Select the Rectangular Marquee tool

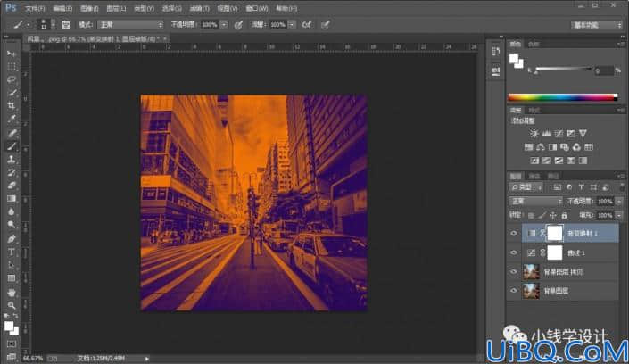coord(12,67)
